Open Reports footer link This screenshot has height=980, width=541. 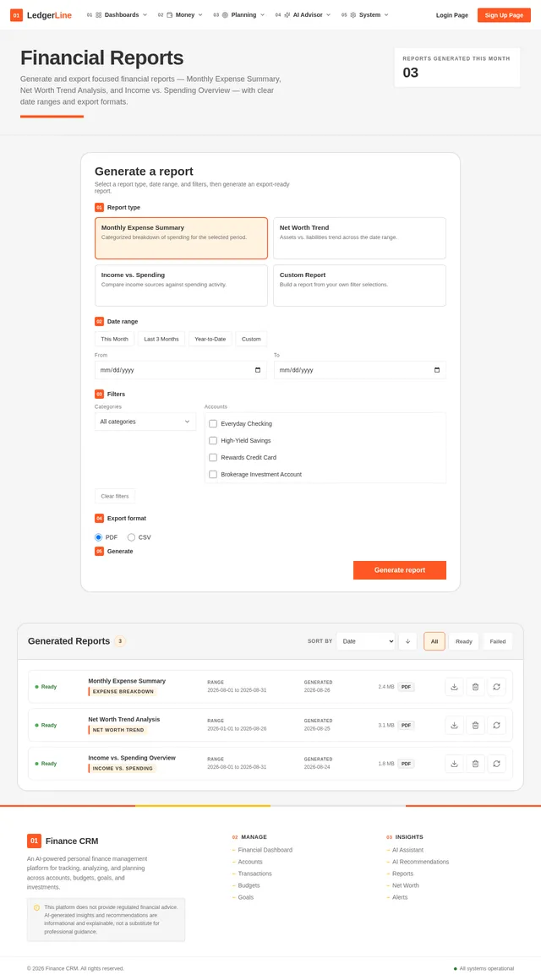coord(402,874)
